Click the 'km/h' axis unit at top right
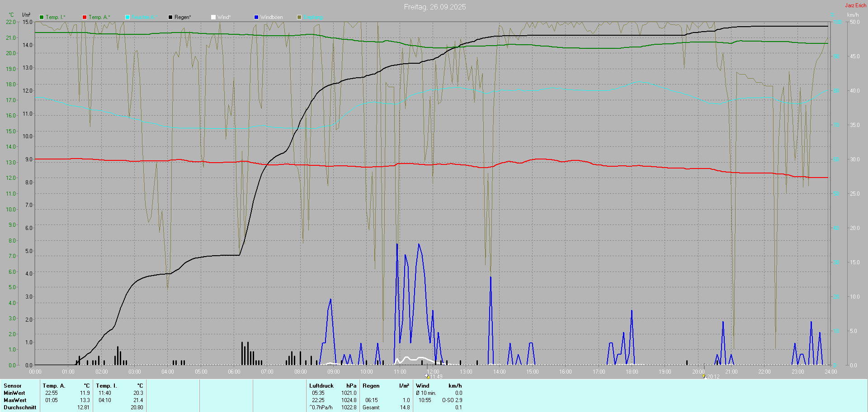Screen dimensions: 868x412 pos(853,15)
